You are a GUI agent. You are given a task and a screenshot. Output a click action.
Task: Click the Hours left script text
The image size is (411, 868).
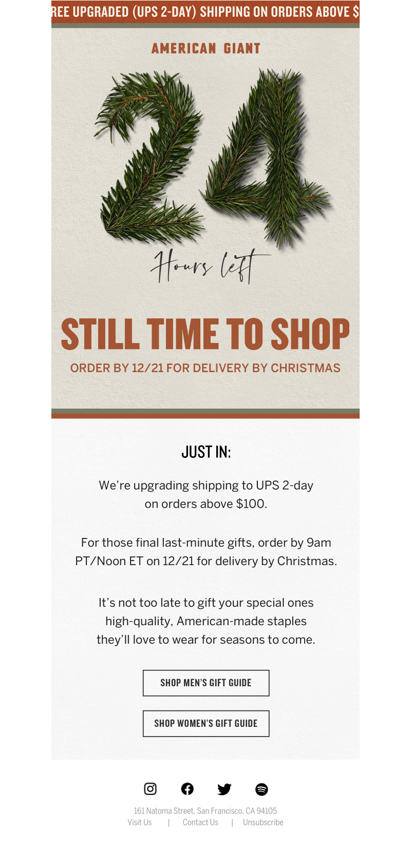pos(210,266)
